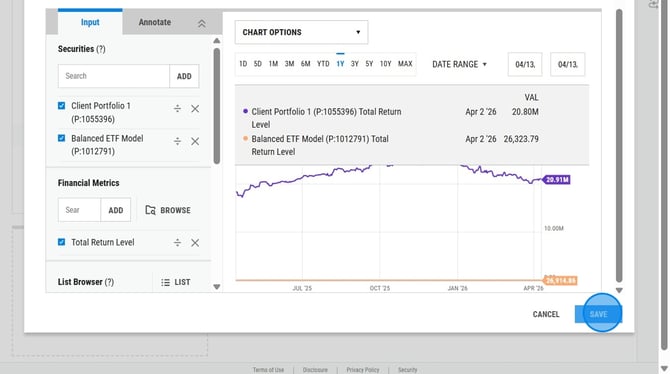
Task: Open Security footer link
Action: 407,370
